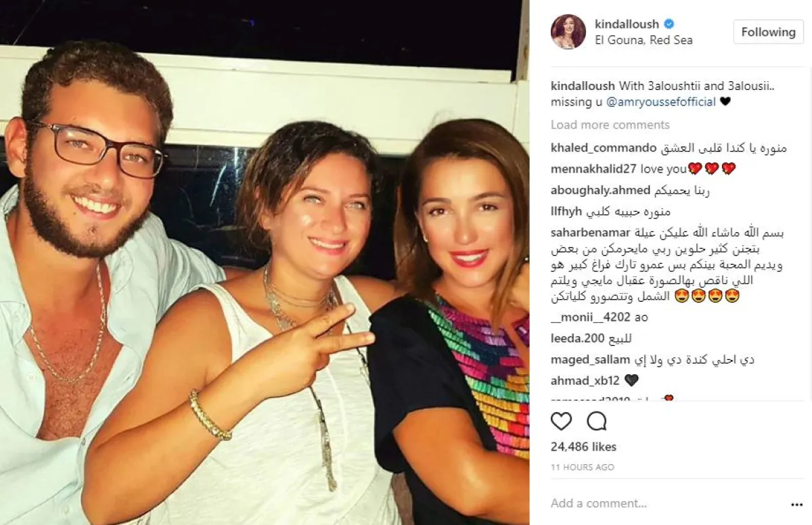Image resolution: width=812 pixels, height=525 pixels.
Task: Open the 11 HOURS AGO timestamp
Action: pos(582,467)
